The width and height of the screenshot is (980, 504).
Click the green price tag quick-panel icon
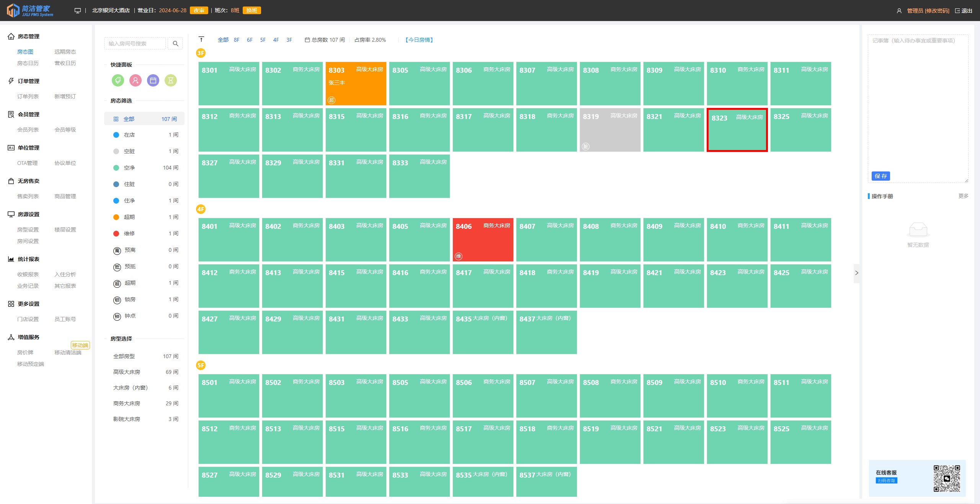tap(118, 80)
